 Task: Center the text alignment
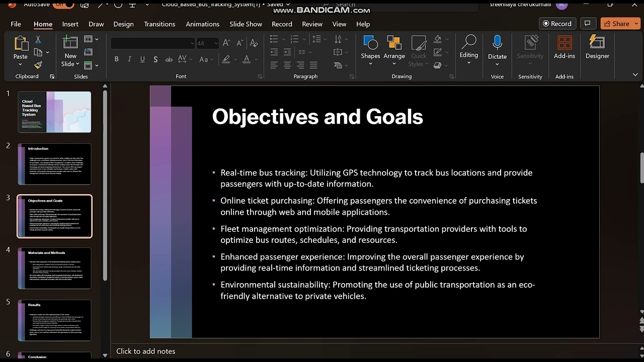coord(287,65)
